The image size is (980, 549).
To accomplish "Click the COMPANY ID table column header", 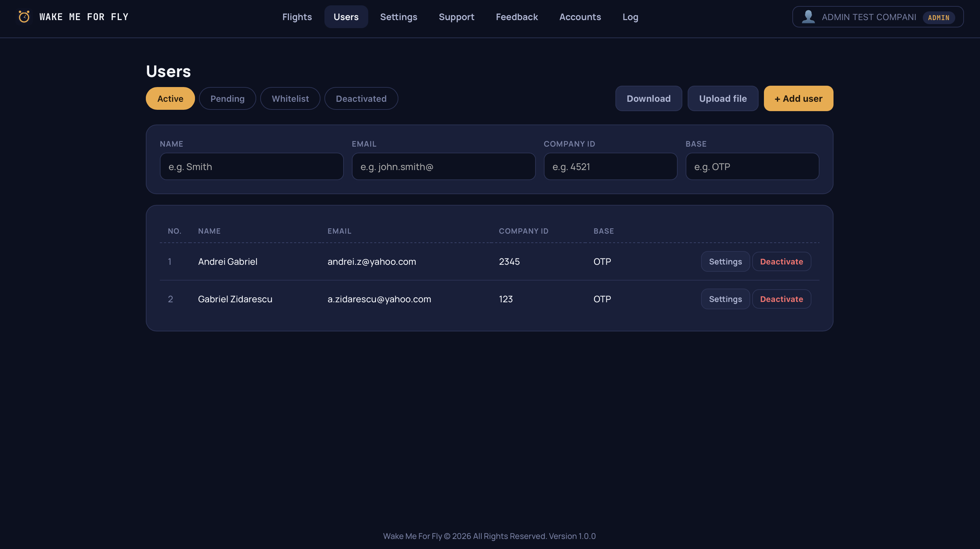I will pos(523,231).
